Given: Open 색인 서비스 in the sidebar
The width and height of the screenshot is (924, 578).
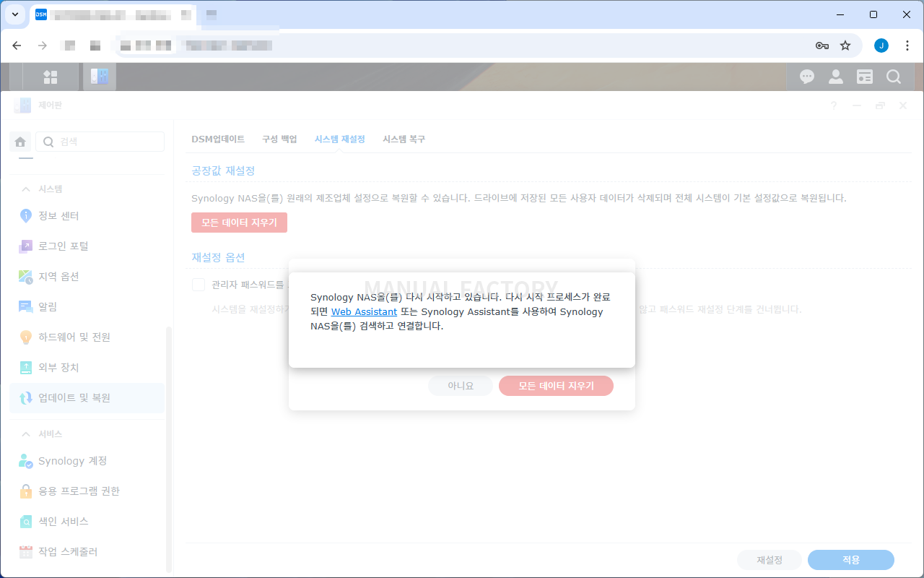Looking at the screenshot, I should tap(87, 521).
